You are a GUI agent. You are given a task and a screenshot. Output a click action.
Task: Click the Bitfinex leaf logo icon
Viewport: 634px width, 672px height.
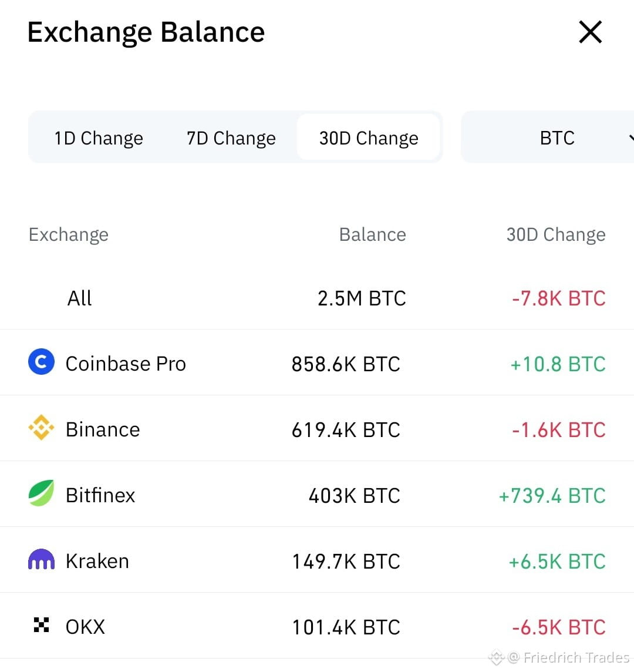point(41,493)
